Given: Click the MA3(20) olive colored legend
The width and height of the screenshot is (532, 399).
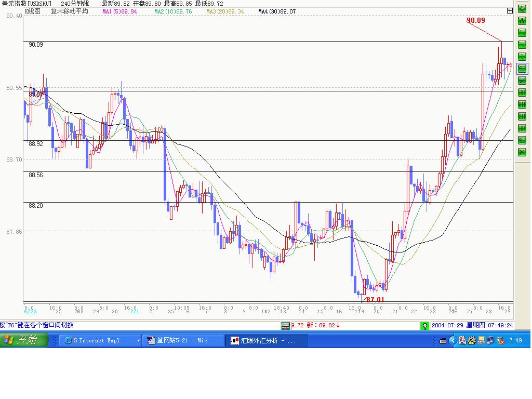Looking at the screenshot, I should click(225, 11).
